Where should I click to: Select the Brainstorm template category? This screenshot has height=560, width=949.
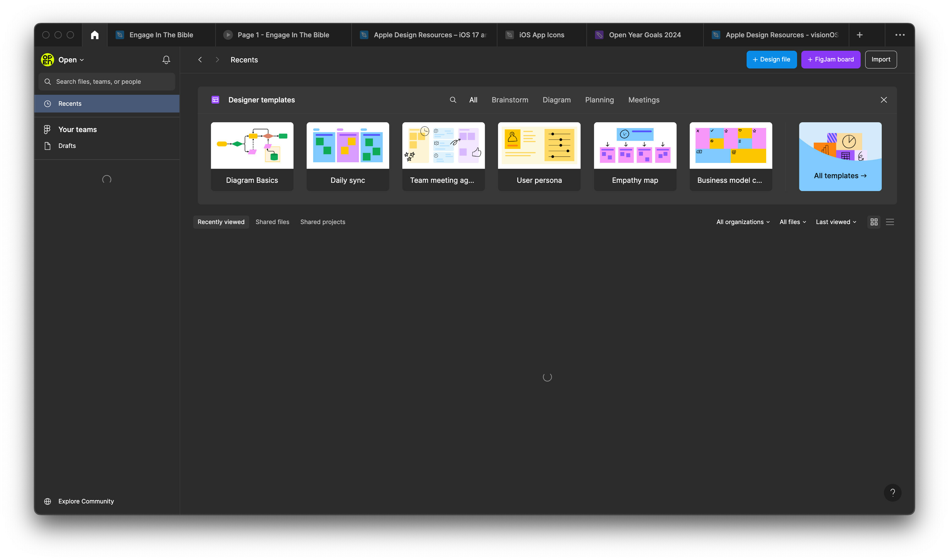510,100
